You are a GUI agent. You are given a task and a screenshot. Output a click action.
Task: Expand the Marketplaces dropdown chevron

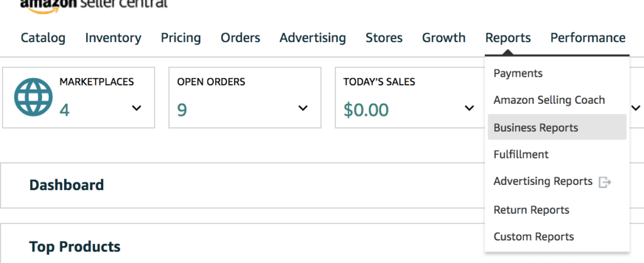pyautogui.click(x=136, y=108)
